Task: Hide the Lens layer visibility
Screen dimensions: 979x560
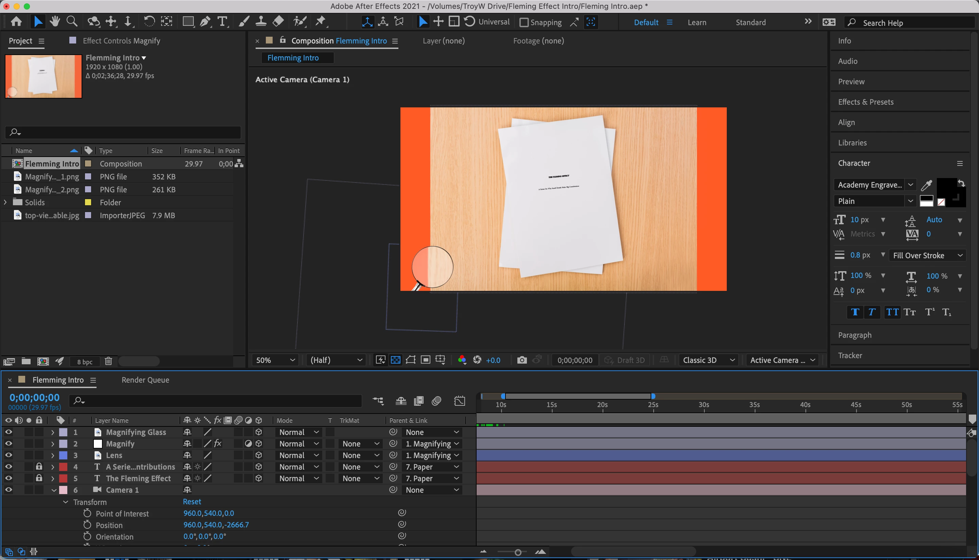Action: click(x=8, y=455)
